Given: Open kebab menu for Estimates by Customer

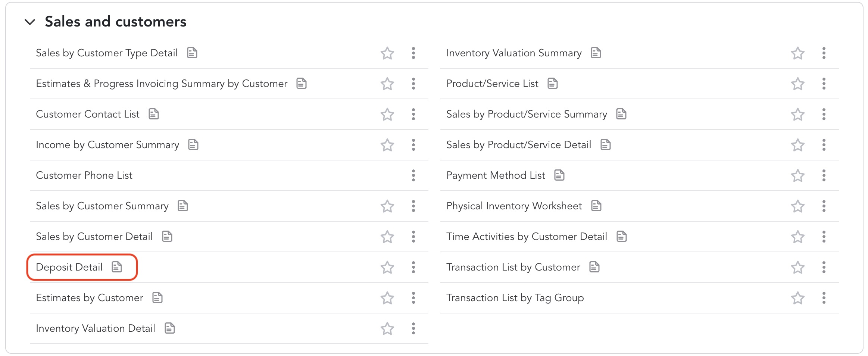Looking at the screenshot, I should tap(413, 298).
